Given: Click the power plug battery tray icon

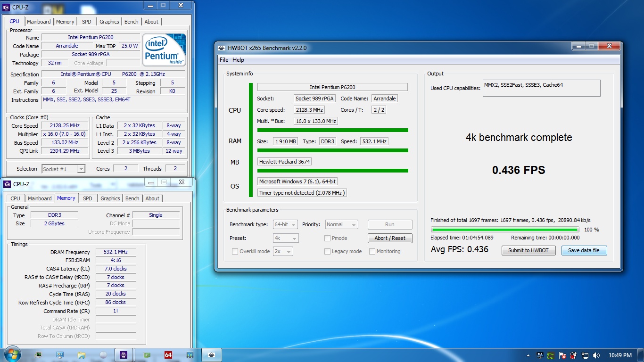Looking at the screenshot, I should click(x=573, y=355).
